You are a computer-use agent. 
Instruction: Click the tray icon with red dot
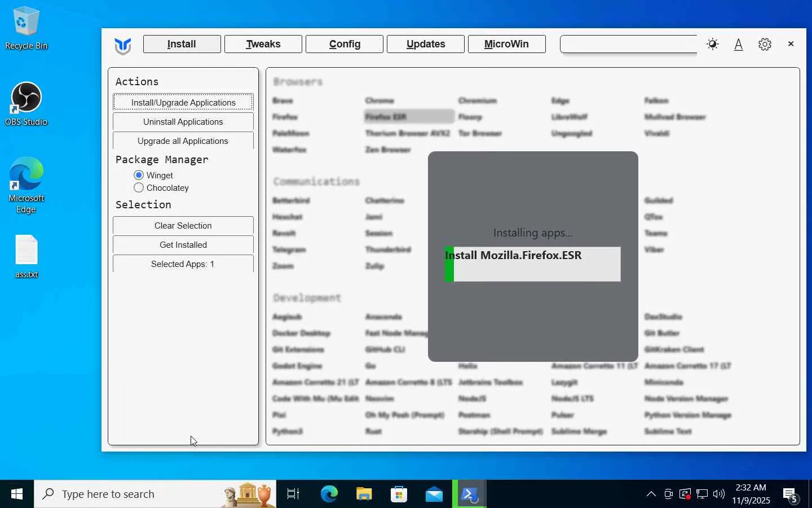(685, 494)
